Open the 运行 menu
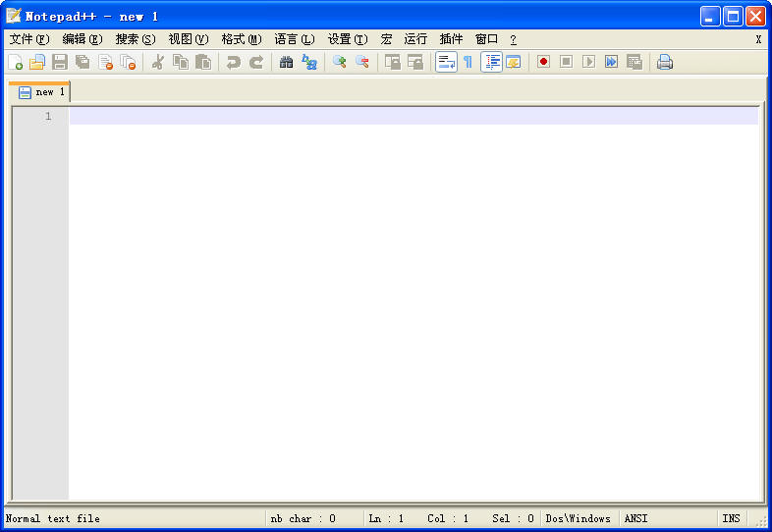772x532 pixels. [x=415, y=39]
